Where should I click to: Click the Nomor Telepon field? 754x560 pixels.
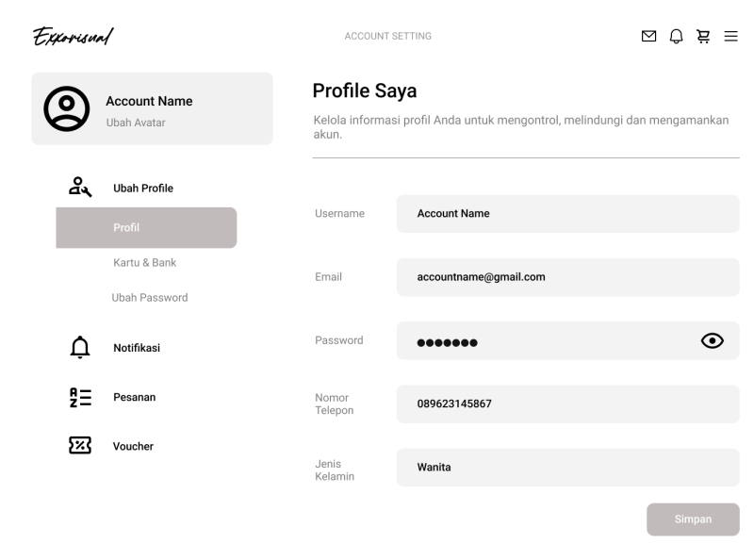point(565,403)
